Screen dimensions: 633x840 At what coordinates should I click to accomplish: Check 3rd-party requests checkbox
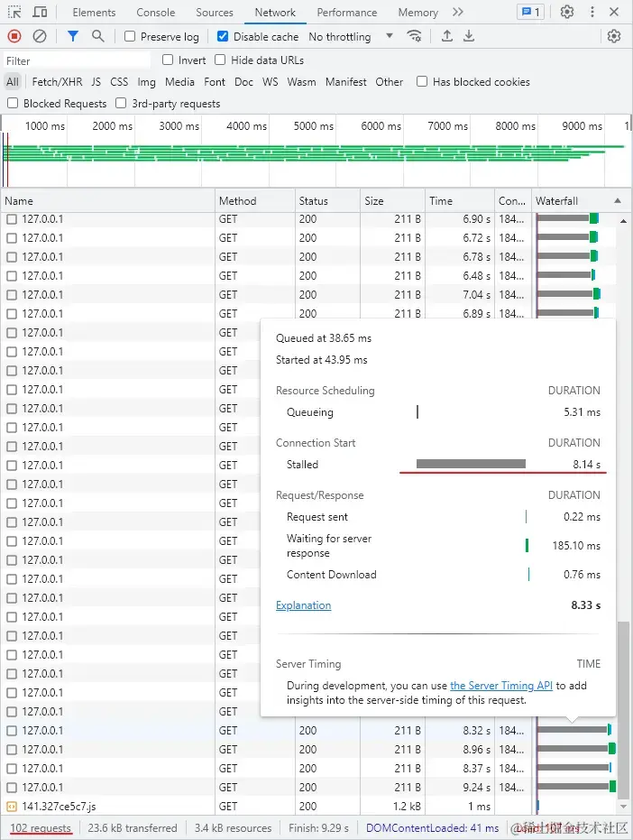pos(121,103)
